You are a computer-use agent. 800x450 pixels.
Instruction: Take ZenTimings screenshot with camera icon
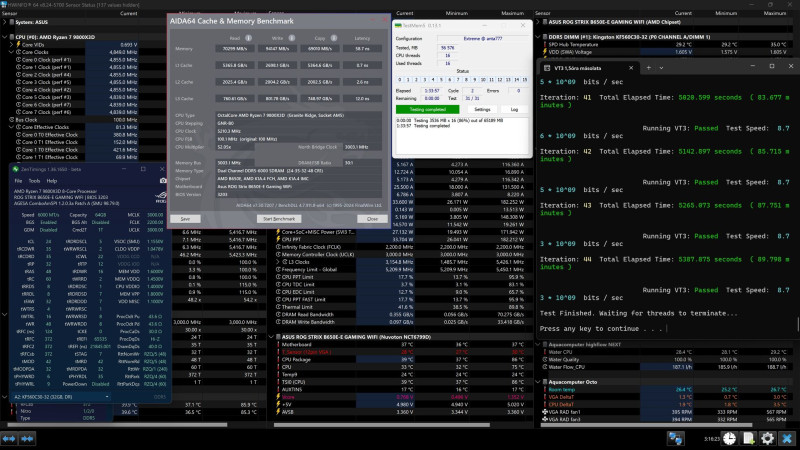[163, 181]
